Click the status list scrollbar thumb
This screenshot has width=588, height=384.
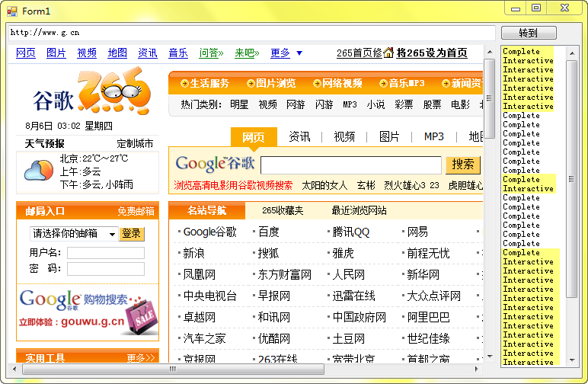571,179
